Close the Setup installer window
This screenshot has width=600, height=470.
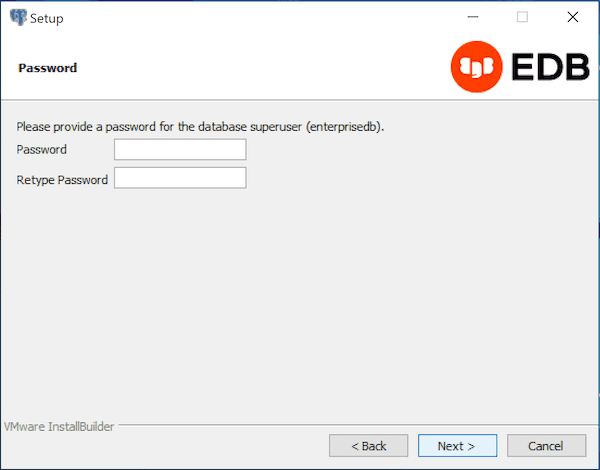(x=573, y=17)
